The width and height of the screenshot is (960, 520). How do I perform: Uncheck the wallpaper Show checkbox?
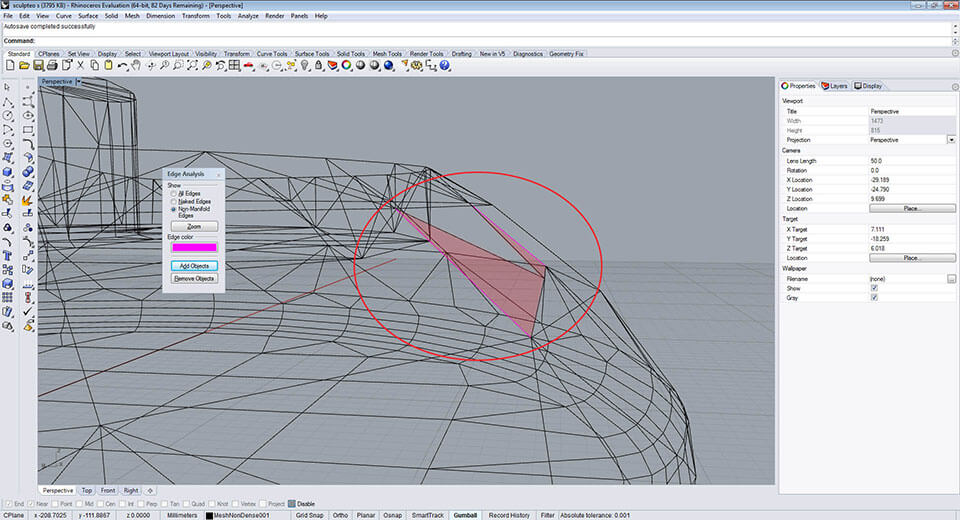pyautogui.click(x=874, y=288)
